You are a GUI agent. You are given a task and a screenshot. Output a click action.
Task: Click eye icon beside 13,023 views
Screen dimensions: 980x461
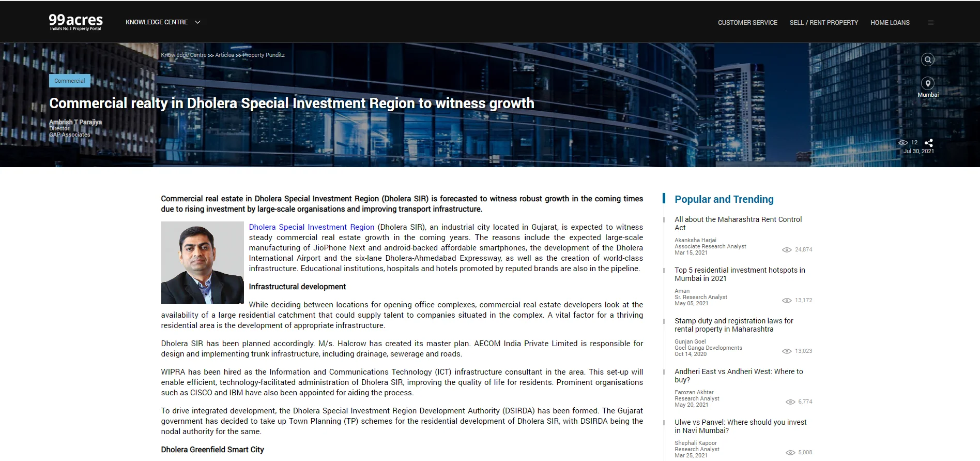pyautogui.click(x=787, y=351)
